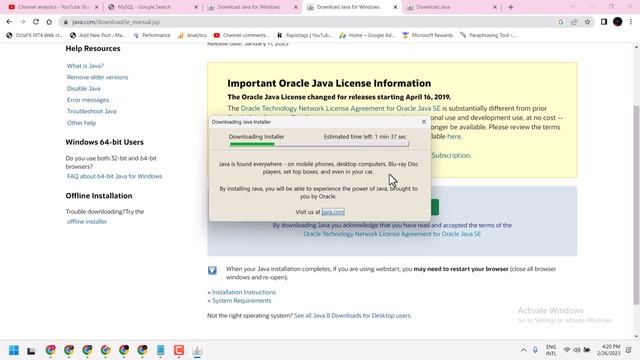The width and height of the screenshot is (640, 360).
Task: Open Troubleshoot Java link
Action: click(x=92, y=111)
